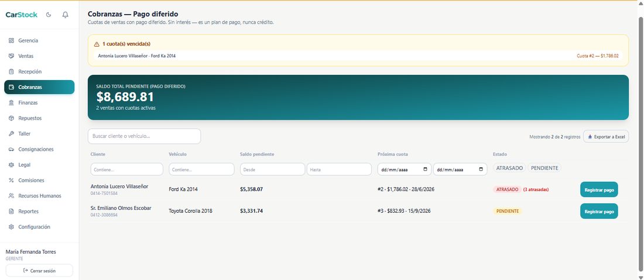The image size is (644, 280).
Task: Open Configuración menu item
Action: point(39,227)
